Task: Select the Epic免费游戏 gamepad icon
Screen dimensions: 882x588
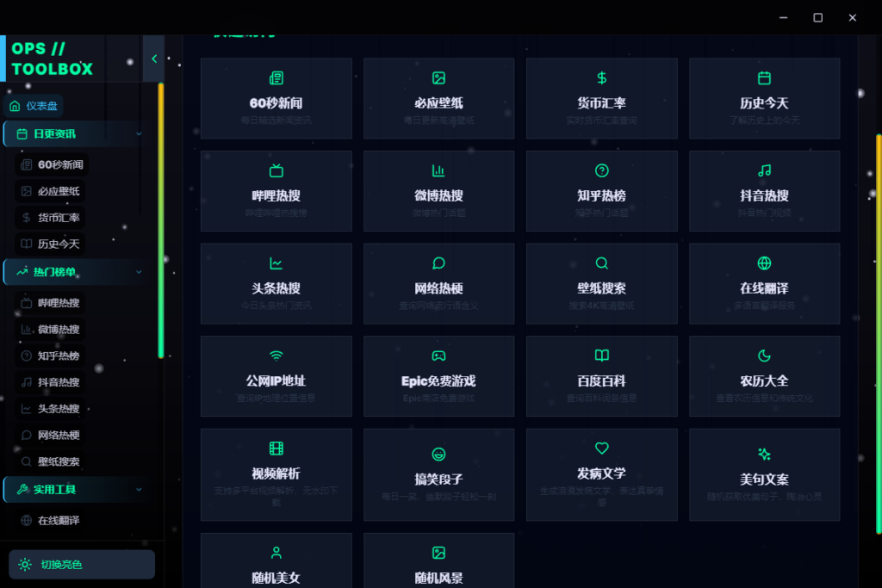Action: (438, 375)
